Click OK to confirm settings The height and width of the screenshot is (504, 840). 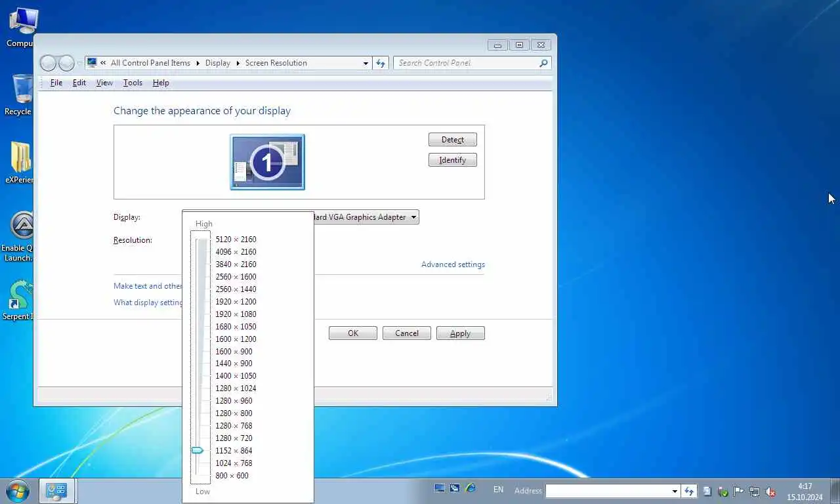point(353,333)
